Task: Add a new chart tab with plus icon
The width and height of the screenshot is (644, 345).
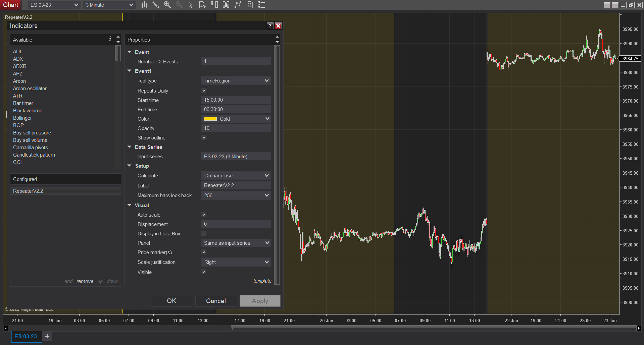Action: 47,336
